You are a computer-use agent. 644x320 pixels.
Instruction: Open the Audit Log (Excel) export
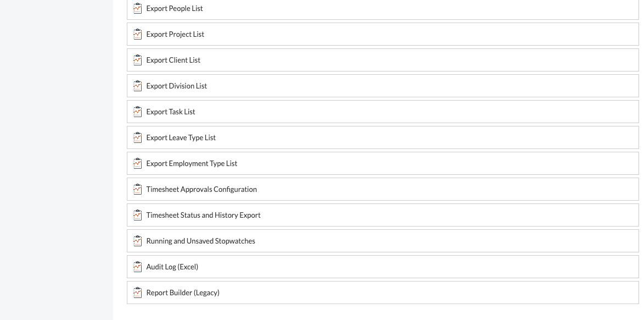tap(172, 267)
